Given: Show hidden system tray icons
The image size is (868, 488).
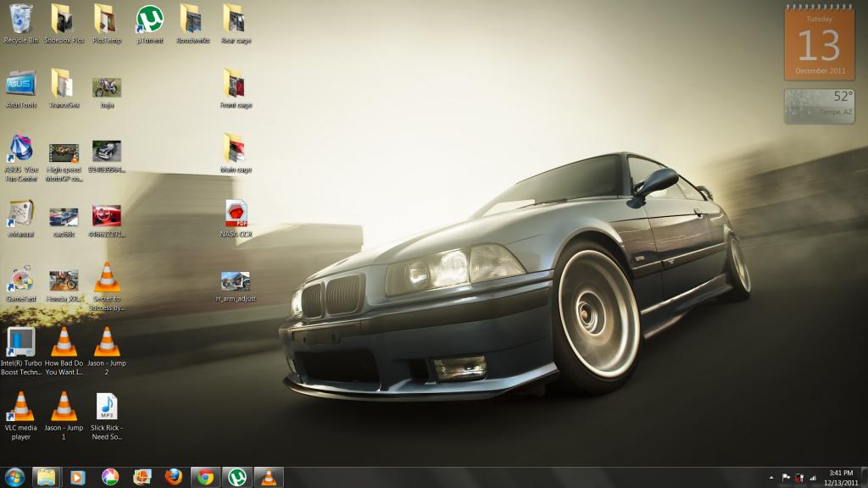Looking at the screenshot, I should [772, 477].
